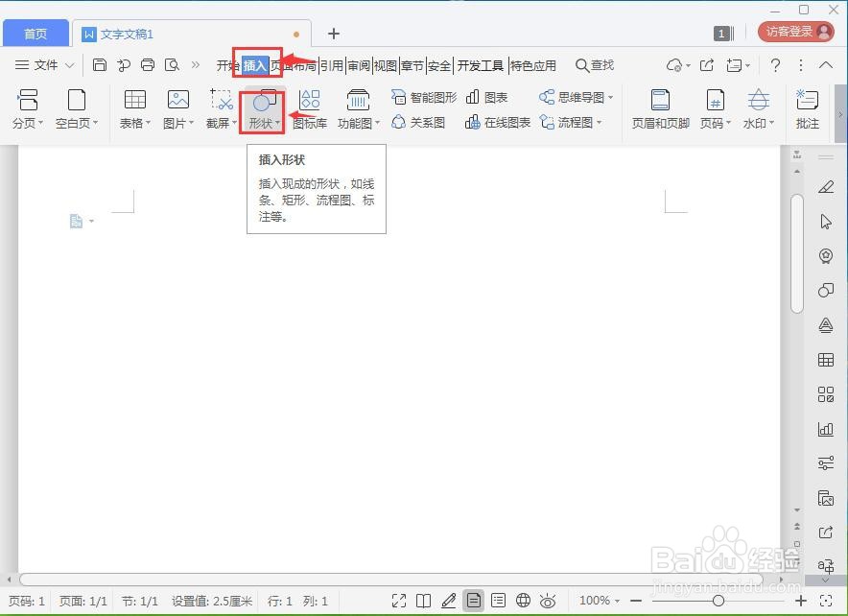Toggle eye protection mode in status bar
Viewport: 848px width, 616px height.
(x=547, y=600)
